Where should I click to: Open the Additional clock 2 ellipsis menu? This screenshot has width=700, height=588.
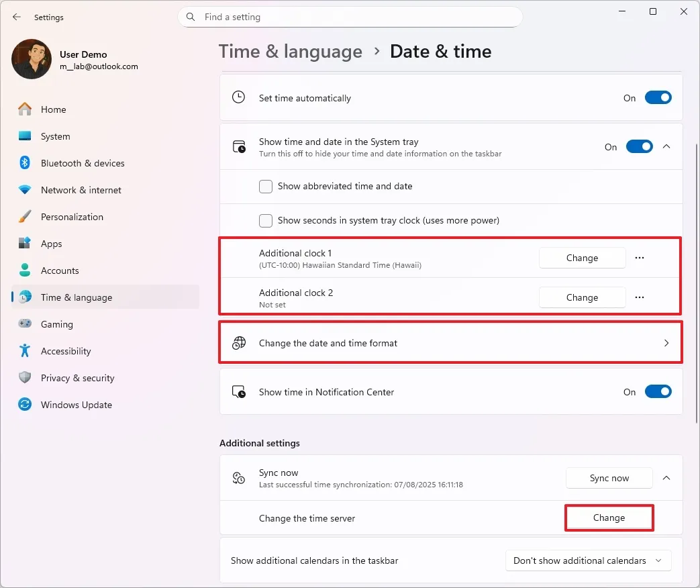tap(639, 297)
